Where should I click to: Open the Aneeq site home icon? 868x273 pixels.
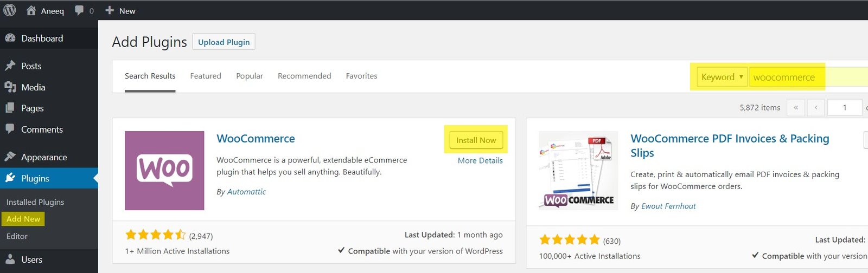tap(31, 10)
